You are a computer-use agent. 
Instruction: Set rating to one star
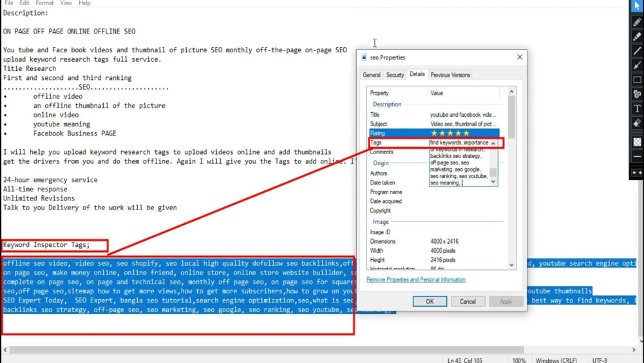433,133
